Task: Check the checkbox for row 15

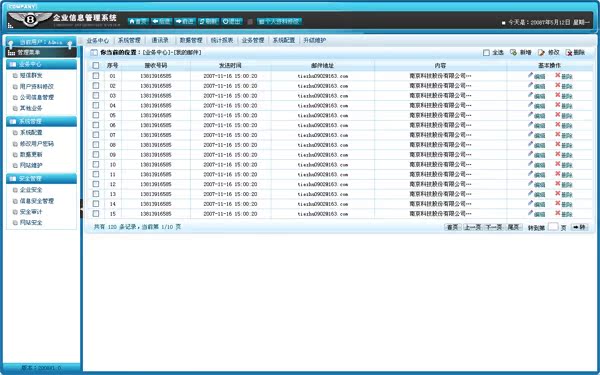Action: (96, 214)
